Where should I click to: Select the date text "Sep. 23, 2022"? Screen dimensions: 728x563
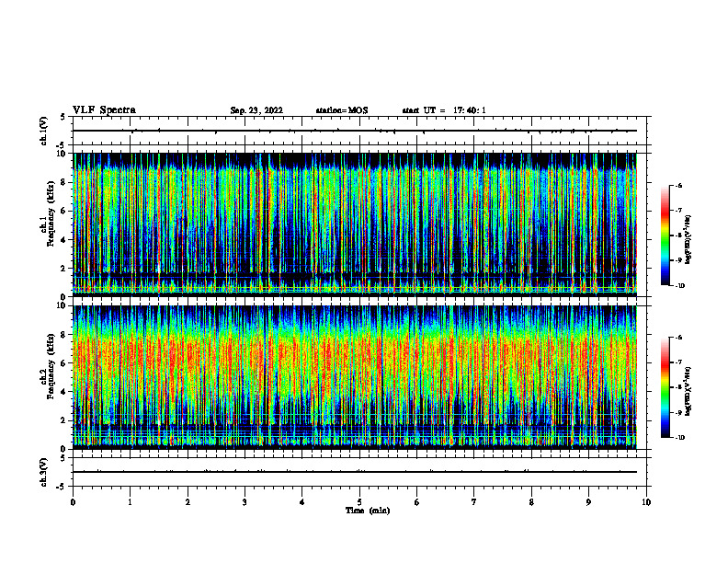[x=256, y=110]
